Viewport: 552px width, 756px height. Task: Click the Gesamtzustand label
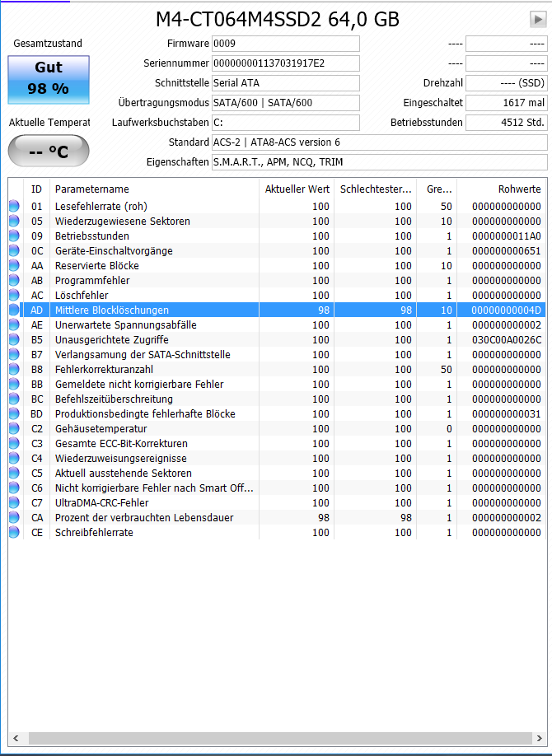click(x=48, y=44)
